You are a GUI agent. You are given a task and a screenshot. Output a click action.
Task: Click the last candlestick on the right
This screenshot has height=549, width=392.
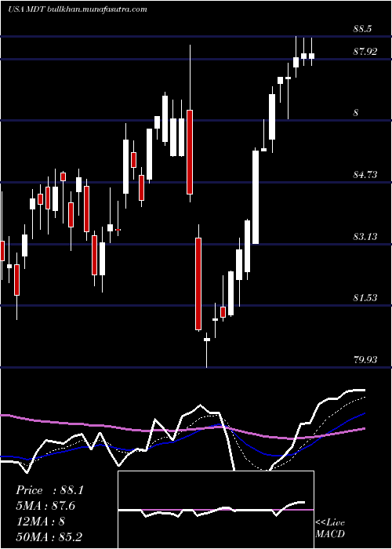click(311, 56)
